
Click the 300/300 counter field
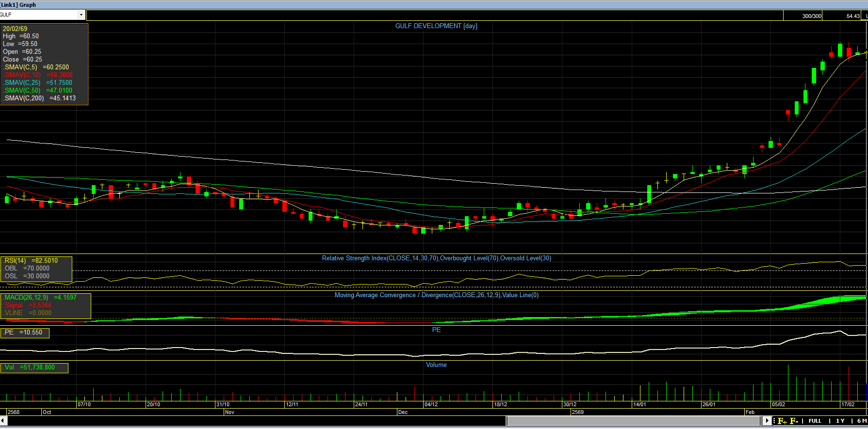(x=803, y=16)
